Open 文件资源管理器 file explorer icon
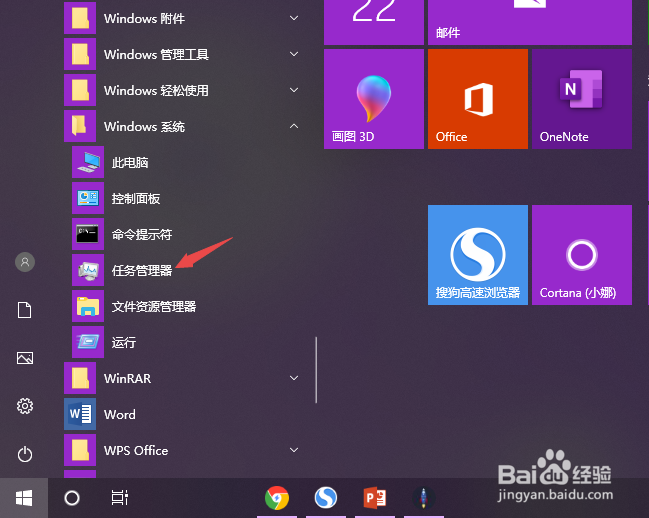Image resolution: width=649 pixels, height=518 pixels. click(x=88, y=306)
